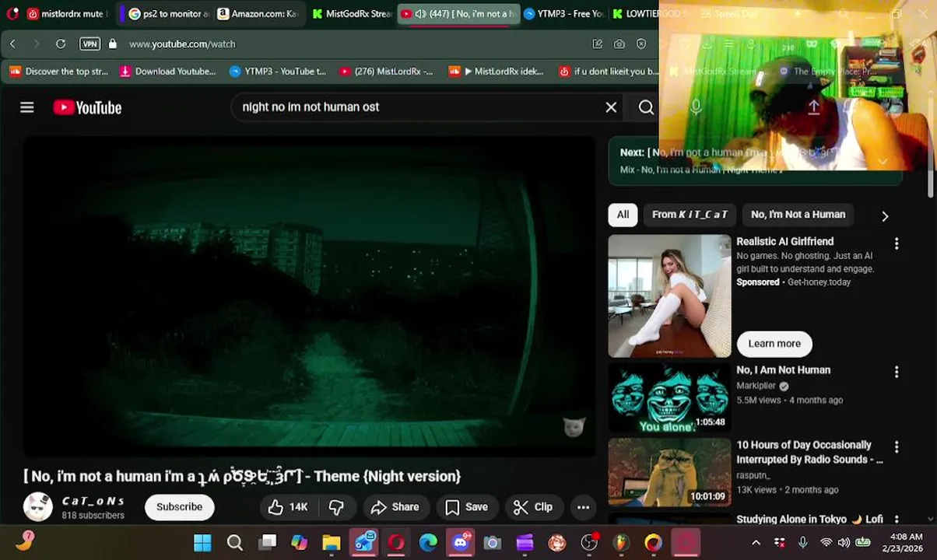Open the Opera menu logo in the tab strip
Image resolution: width=937 pixels, height=560 pixels.
(x=12, y=14)
